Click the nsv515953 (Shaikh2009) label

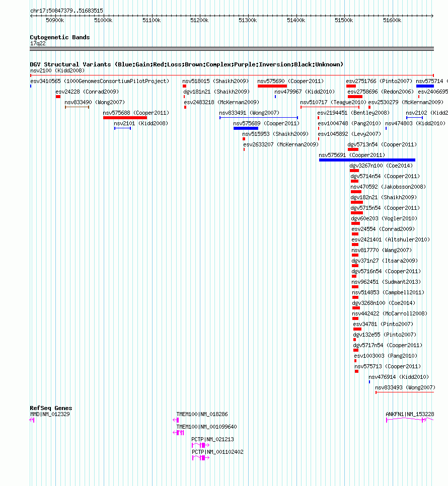tap(275, 134)
